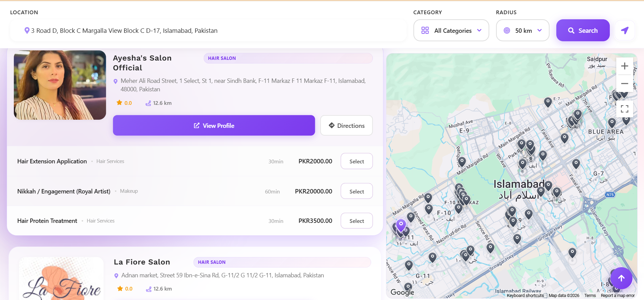Click the purple selected map pin

click(x=401, y=226)
